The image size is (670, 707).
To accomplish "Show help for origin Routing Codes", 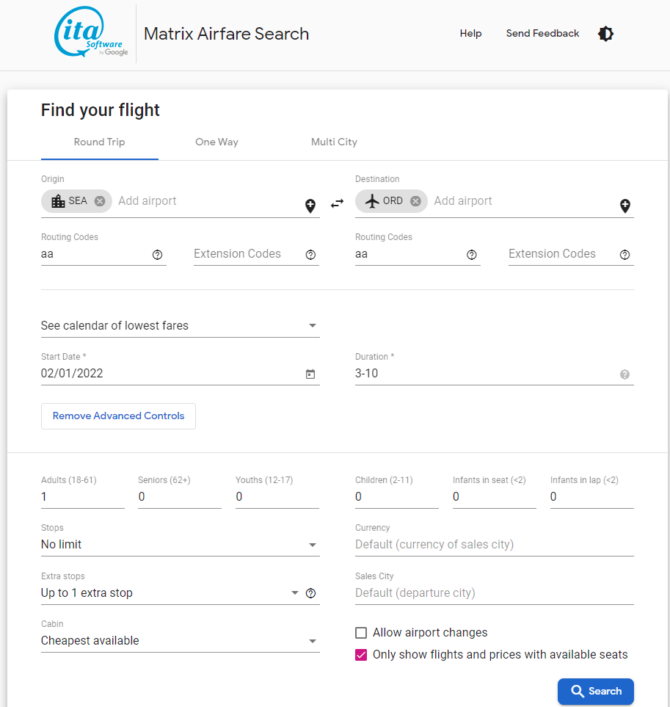I will pyautogui.click(x=158, y=255).
